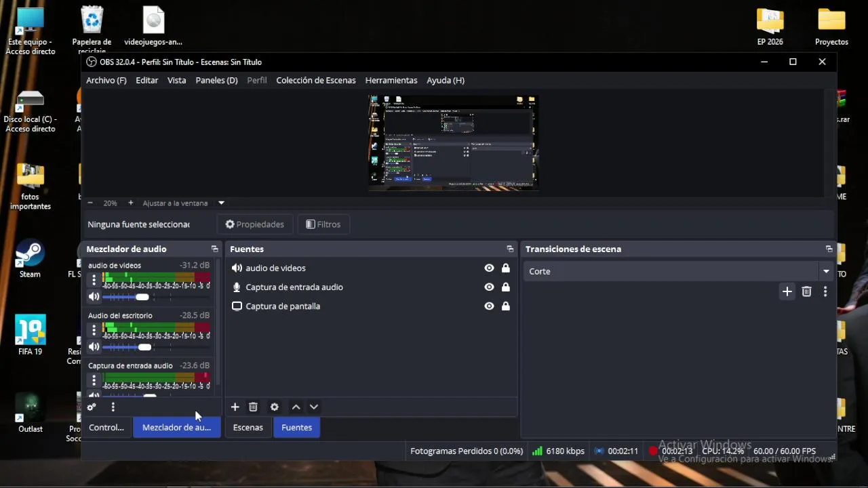
Task: Move source down with arrow icon
Action: coord(313,407)
